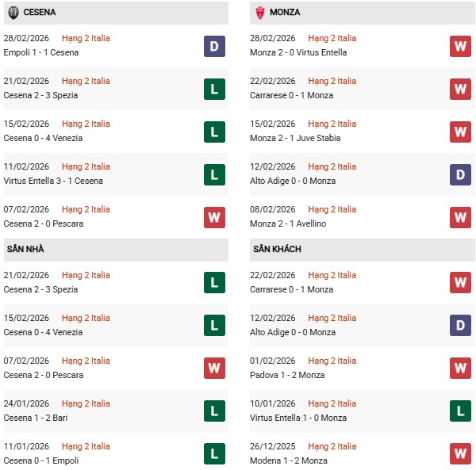Viewport: 476px width, 470px height.
Task: Open the Virtus Entella 3 - 1 Cesena result
Action: tap(52, 181)
